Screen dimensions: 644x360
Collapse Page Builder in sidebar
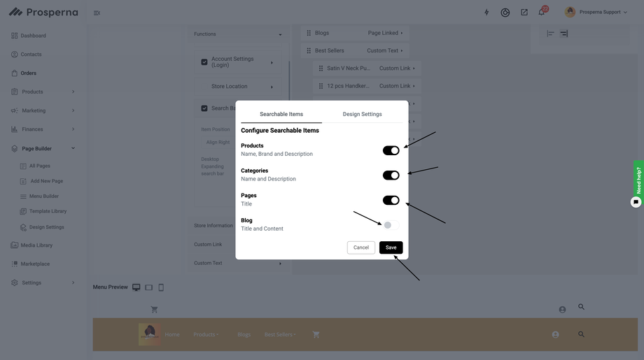pyautogui.click(x=73, y=148)
